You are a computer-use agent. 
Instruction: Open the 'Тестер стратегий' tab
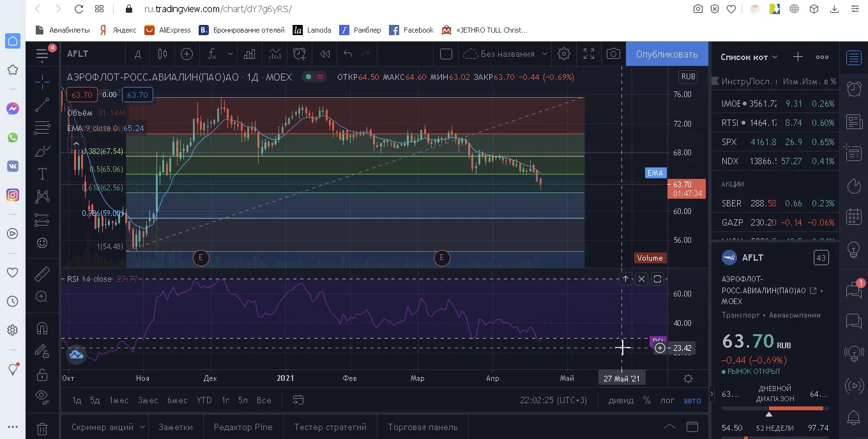click(330, 427)
